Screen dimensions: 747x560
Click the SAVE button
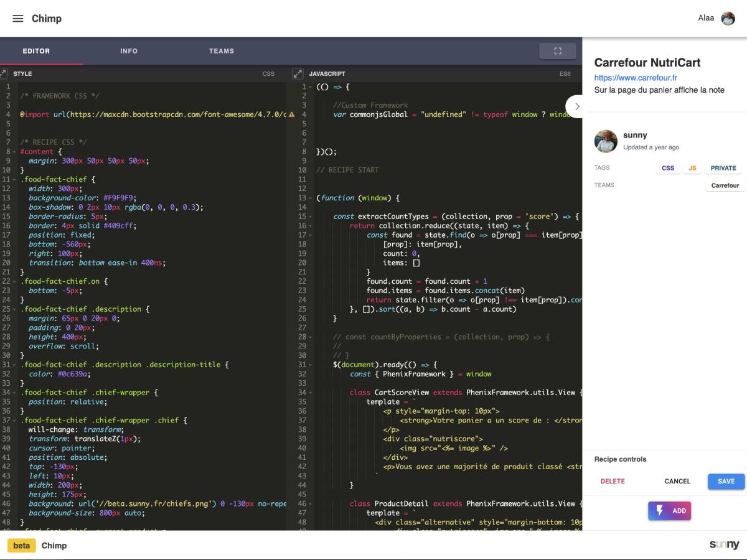pyautogui.click(x=726, y=481)
